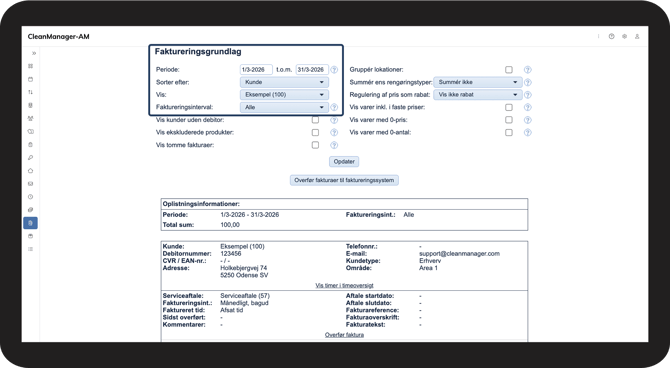
Task: Click the support@cleanmanager.com email text
Action: point(459,253)
